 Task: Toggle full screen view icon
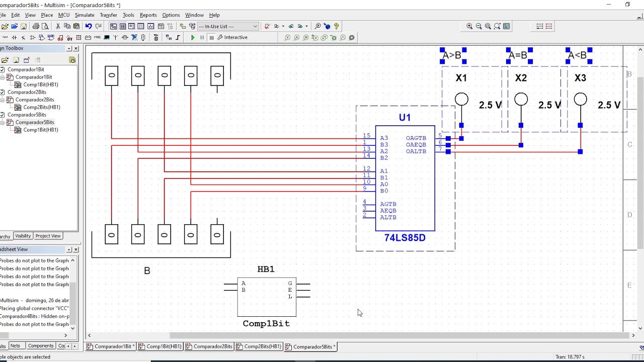pyautogui.click(x=507, y=26)
